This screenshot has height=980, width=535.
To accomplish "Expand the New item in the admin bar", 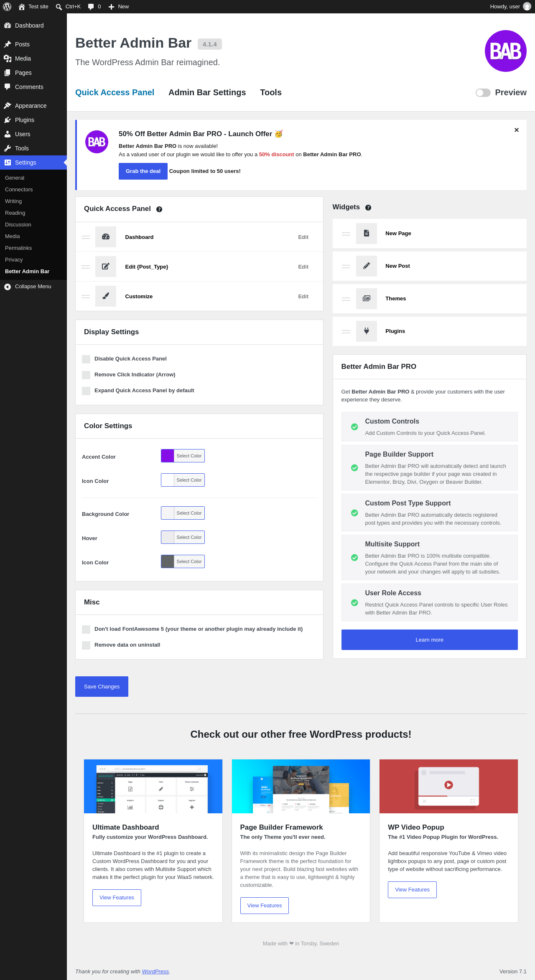I will tap(119, 7).
